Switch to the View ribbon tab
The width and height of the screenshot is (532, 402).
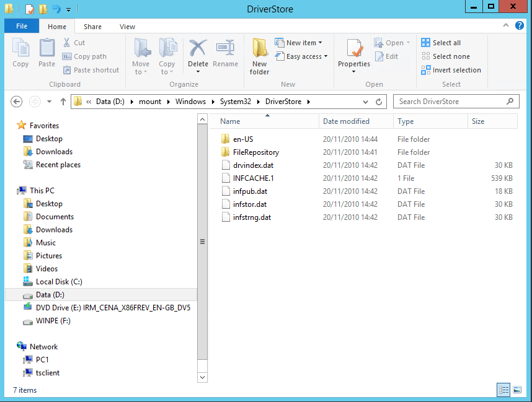pos(127,26)
